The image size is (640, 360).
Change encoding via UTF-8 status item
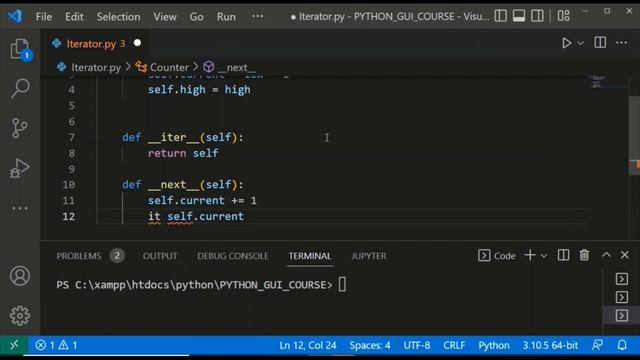(417, 345)
